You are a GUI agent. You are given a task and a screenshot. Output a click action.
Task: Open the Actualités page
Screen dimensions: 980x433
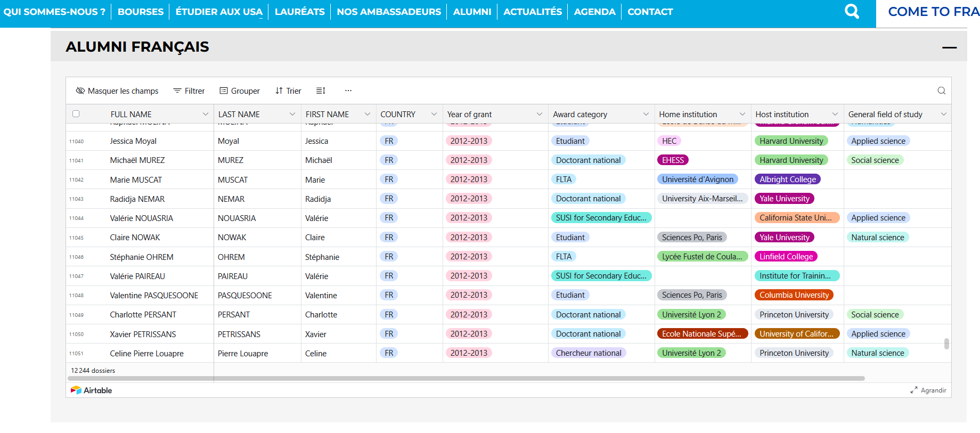pos(533,12)
